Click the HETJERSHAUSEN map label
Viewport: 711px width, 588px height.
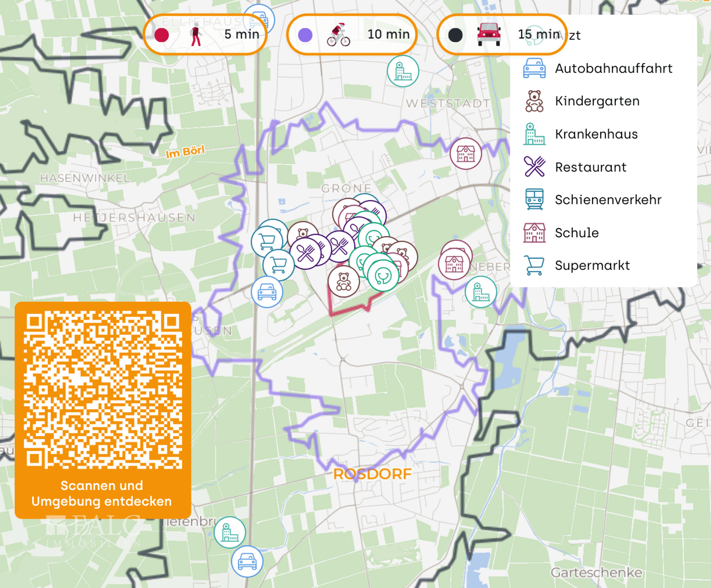tap(134, 218)
